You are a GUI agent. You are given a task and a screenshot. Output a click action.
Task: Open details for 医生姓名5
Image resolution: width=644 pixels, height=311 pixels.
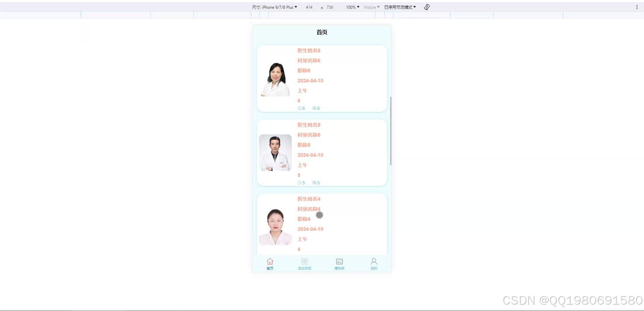tap(309, 125)
